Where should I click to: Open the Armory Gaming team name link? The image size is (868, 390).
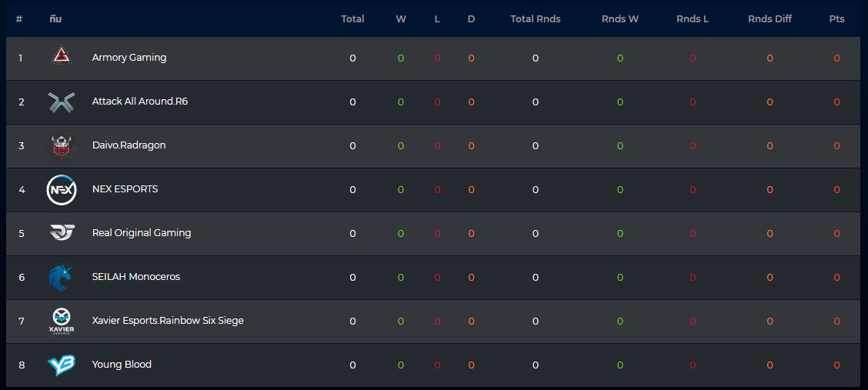pyautogui.click(x=129, y=58)
